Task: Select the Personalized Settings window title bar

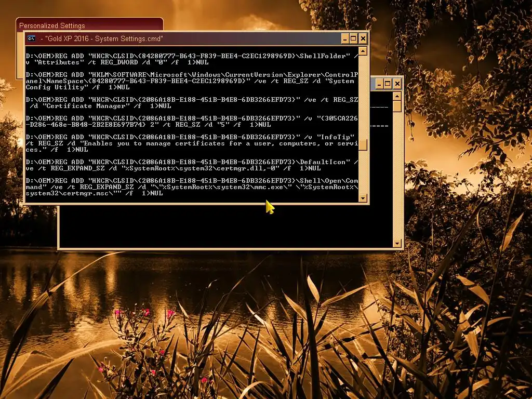Action: pyautogui.click(x=89, y=24)
